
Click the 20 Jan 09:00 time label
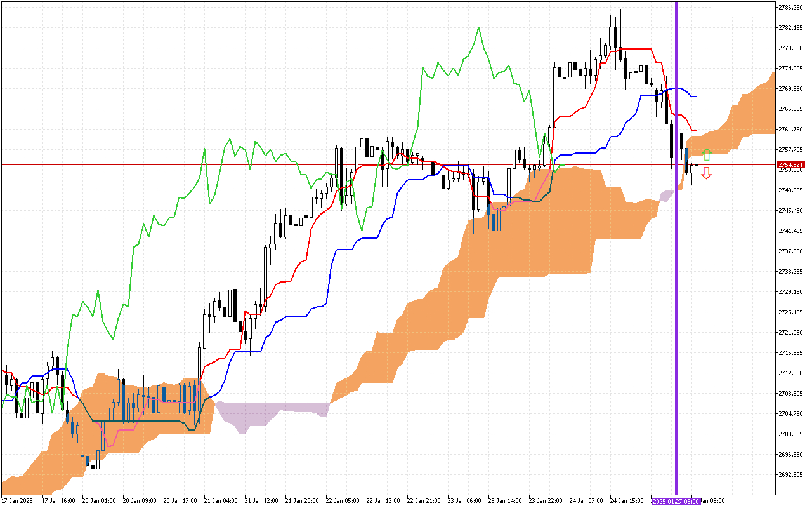coord(140,501)
